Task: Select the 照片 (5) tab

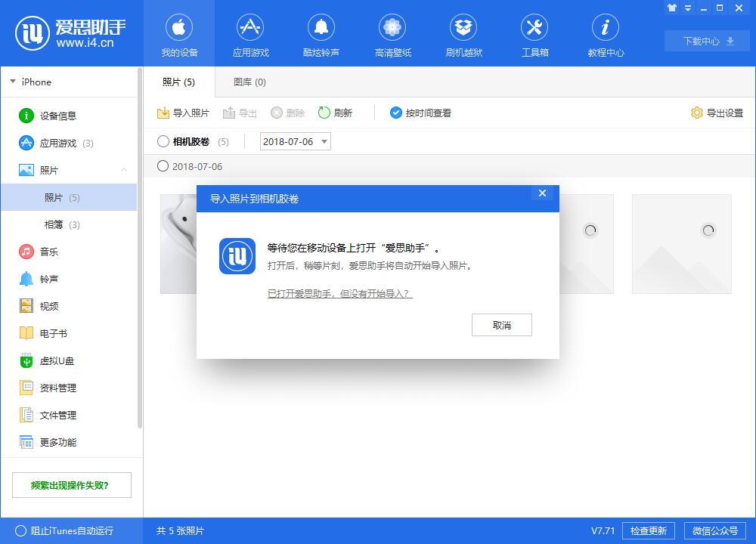Action: click(178, 82)
